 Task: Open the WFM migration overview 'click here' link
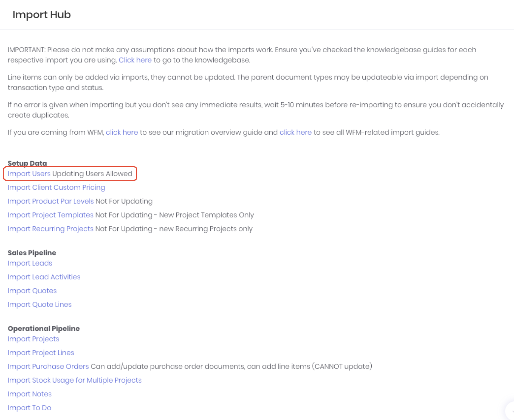pos(122,133)
